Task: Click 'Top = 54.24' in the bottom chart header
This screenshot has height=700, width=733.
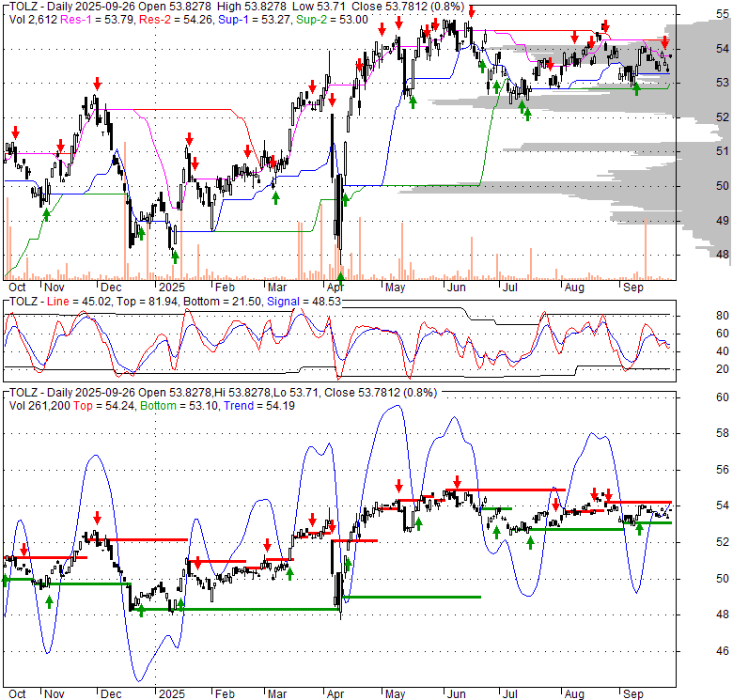Action: pos(103,406)
